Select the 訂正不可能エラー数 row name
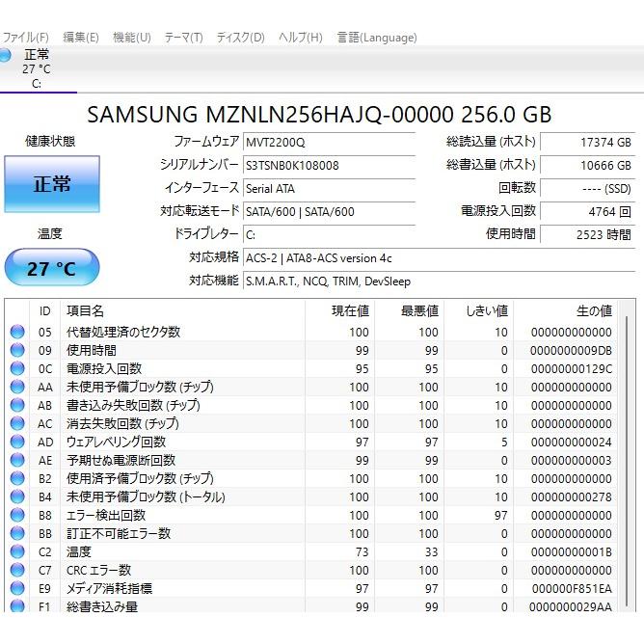Viewport: 644px width, 644px height. 119,533
